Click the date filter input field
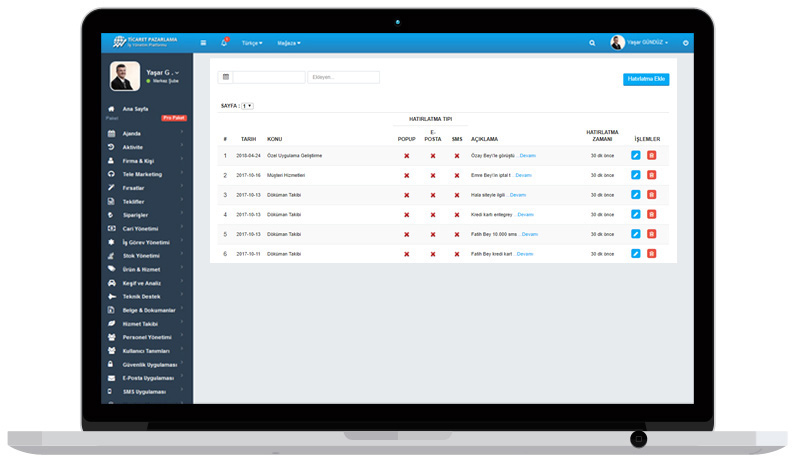The height and width of the screenshot is (463, 800). tap(269, 77)
